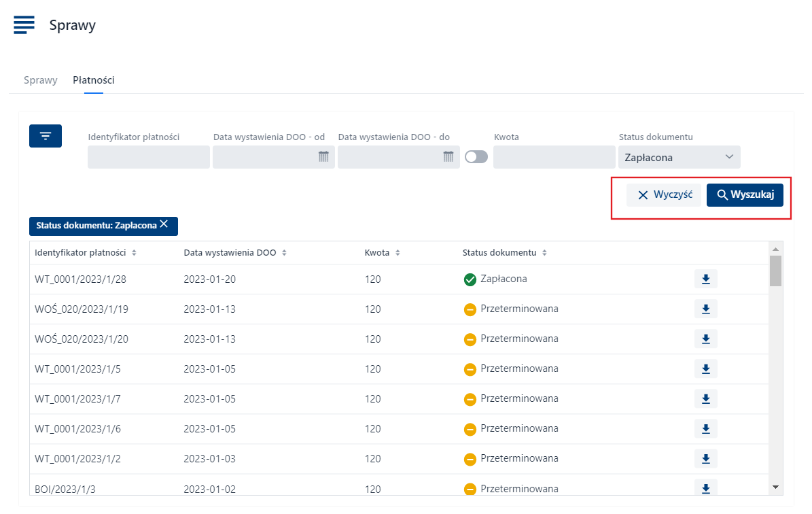
Task: Open calendar for DOO date from
Action: point(323,157)
